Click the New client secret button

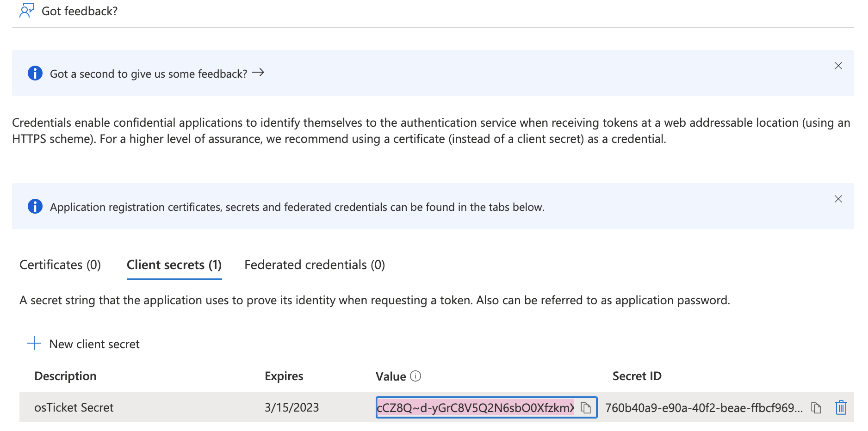[94, 344]
